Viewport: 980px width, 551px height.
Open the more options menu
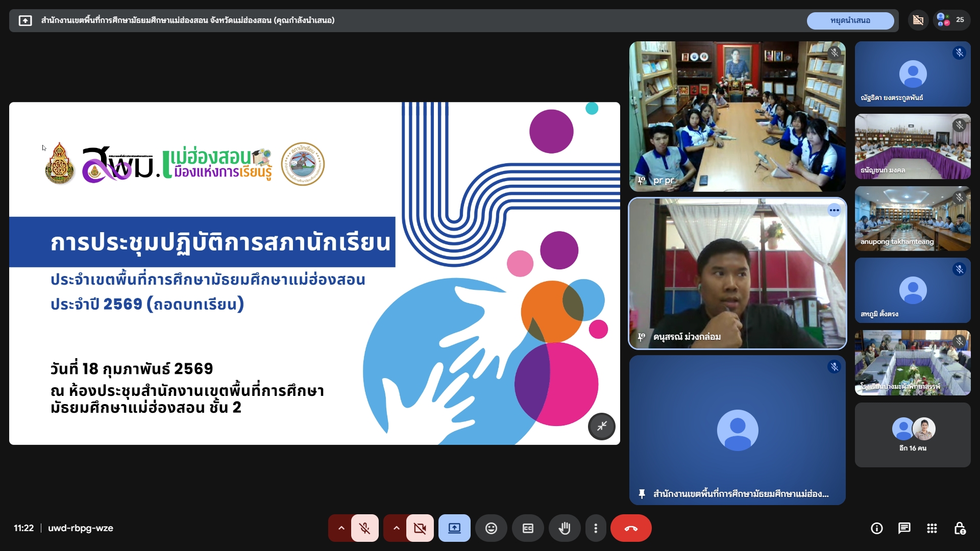click(x=596, y=528)
